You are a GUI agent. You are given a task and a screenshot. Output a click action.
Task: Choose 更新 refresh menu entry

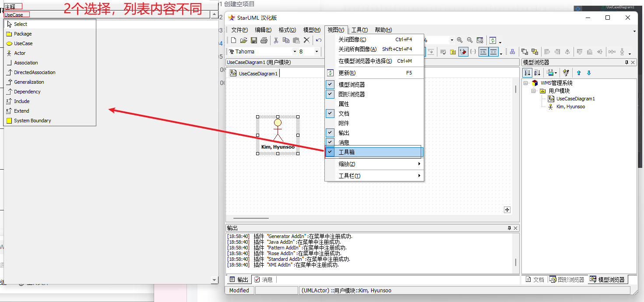[x=374, y=73]
